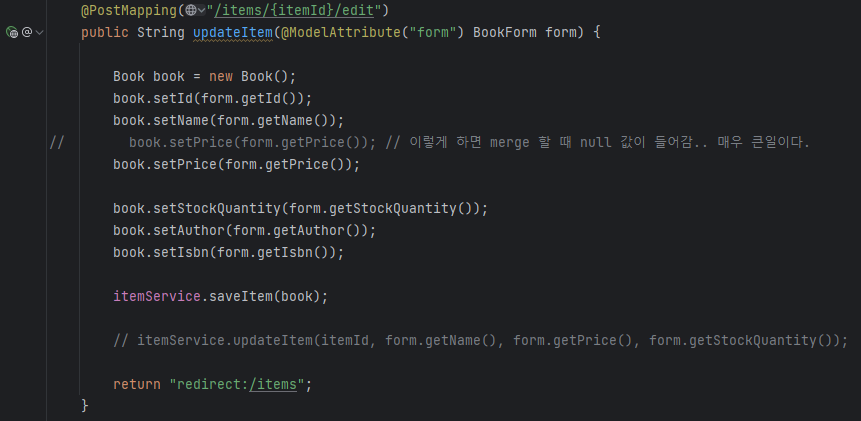Click the @PostMapping annotation
The height and width of the screenshot is (421, 861).
pos(129,10)
